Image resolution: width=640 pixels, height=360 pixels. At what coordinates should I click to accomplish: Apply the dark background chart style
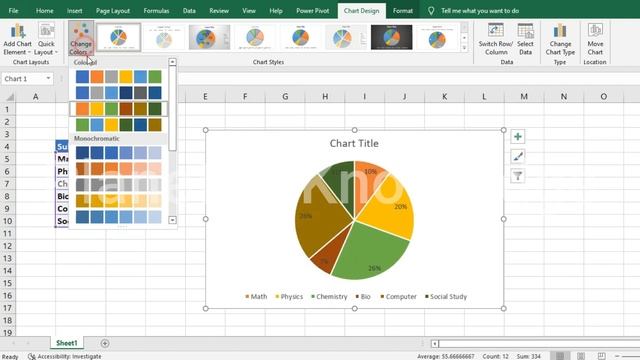391,37
